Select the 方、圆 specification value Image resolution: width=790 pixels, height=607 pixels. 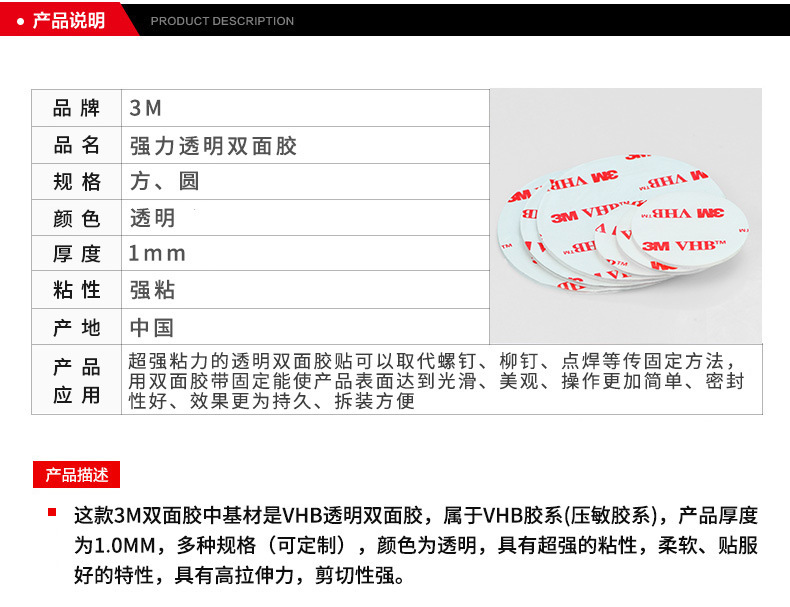coord(164,181)
